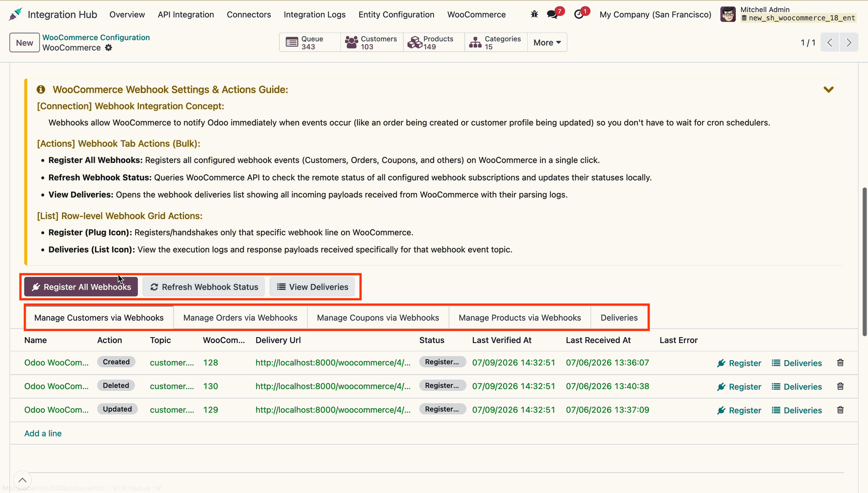Click the Mitchell Admin avatar
This screenshot has width=868, height=493.
click(x=728, y=14)
